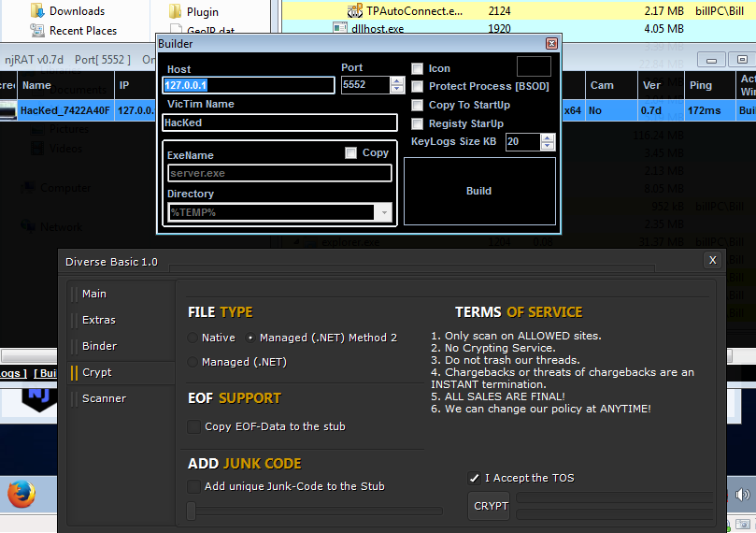Select the Native file type radio

point(193,338)
